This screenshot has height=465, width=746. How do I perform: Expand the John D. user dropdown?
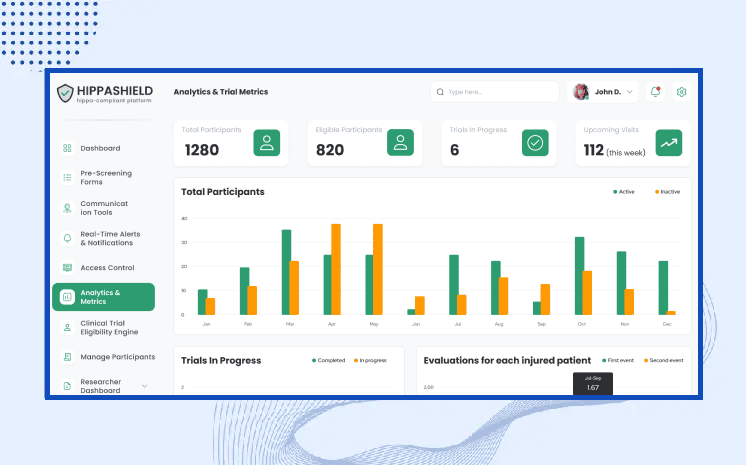coord(630,92)
